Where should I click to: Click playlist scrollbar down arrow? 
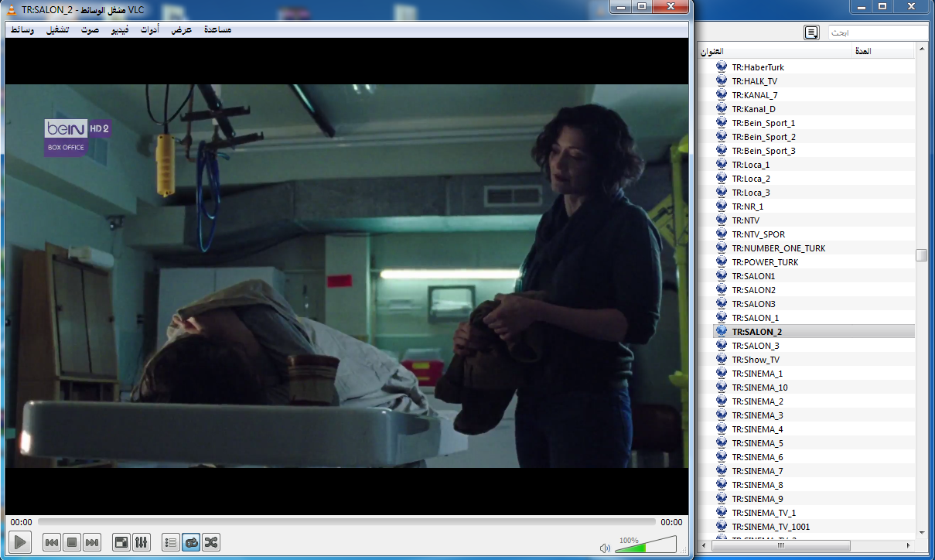click(x=921, y=532)
